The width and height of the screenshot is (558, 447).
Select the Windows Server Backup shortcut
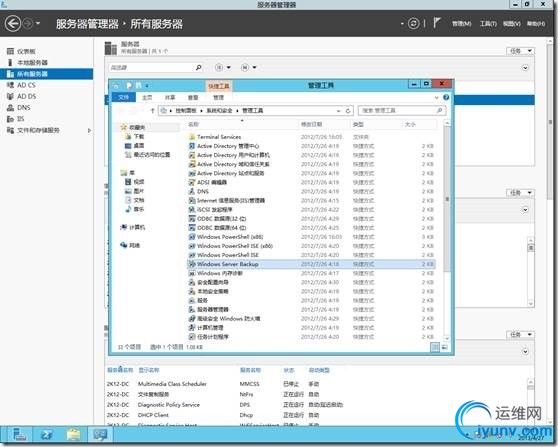311,264
